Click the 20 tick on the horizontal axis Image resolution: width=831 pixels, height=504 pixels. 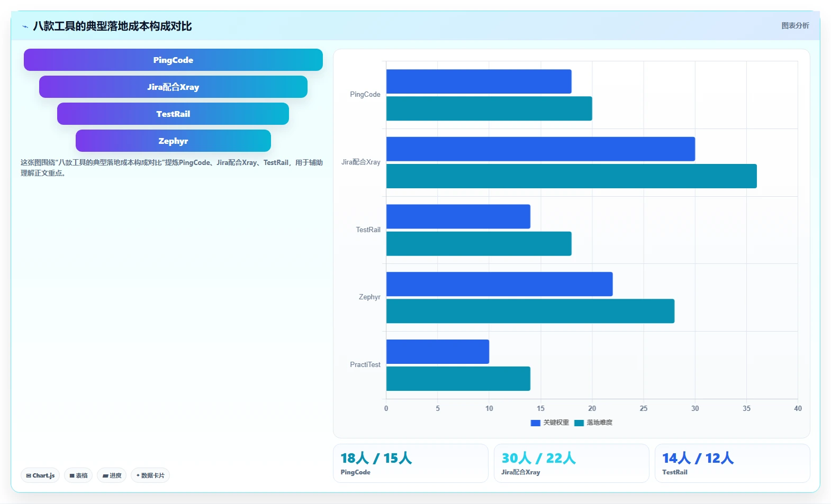(x=592, y=408)
